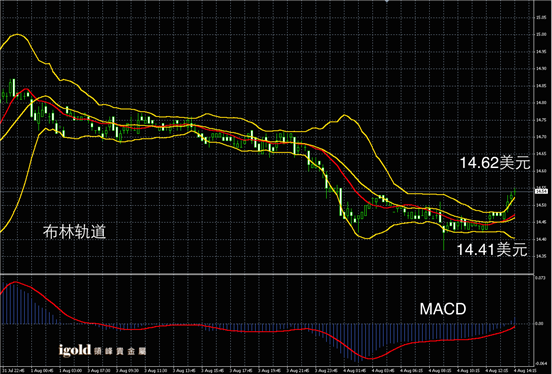Image resolution: width=552 pixels, height=374 pixels.
Task: Click the 0.00 level on MACD scale
Action: point(539,323)
